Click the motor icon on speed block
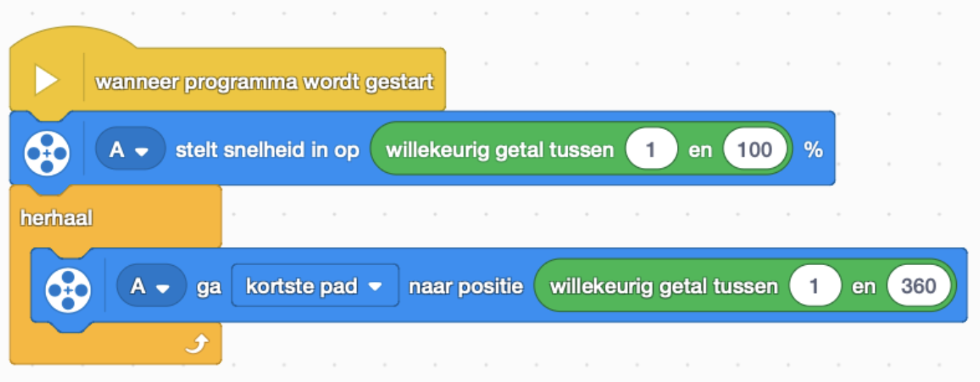 pos(46,150)
